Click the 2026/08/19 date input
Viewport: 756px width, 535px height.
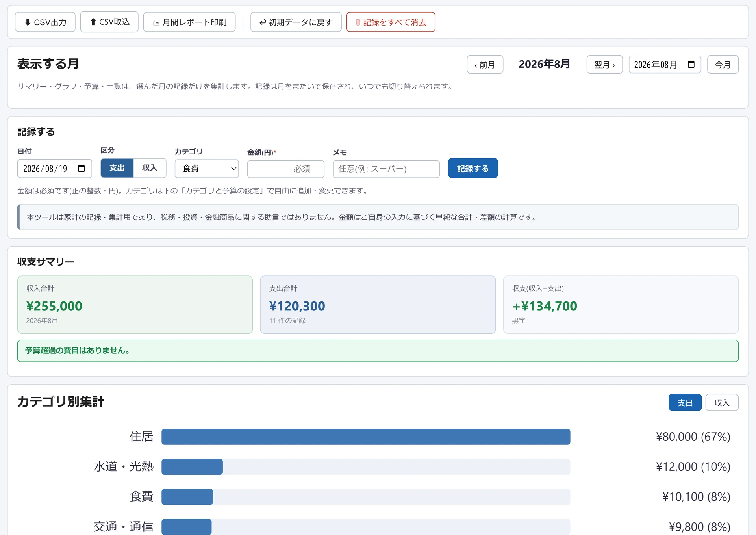click(55, 169)
